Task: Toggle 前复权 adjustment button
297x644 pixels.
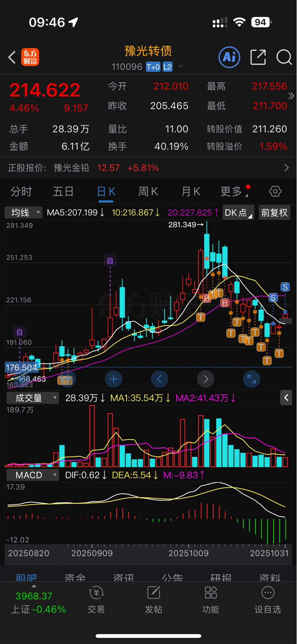Action: click(274, 212)
